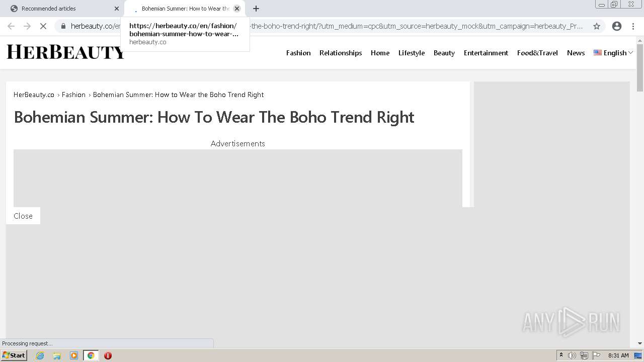
Task: Open the Beauty section
Action: pyautogui.click(x=444, y=53)
